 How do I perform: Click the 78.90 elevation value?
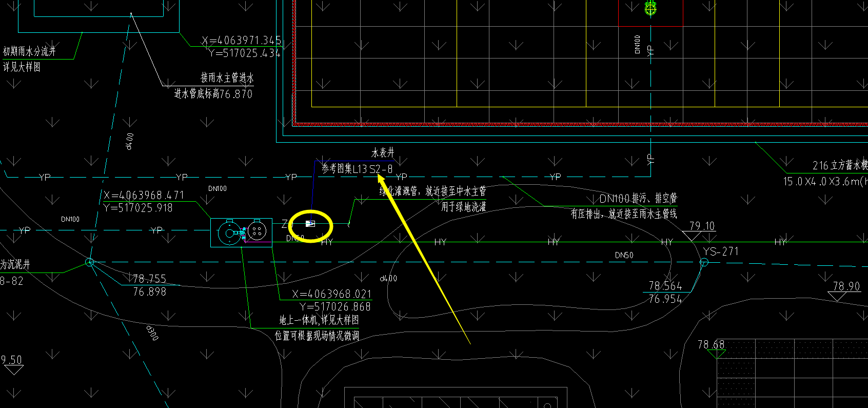(846, 286)
